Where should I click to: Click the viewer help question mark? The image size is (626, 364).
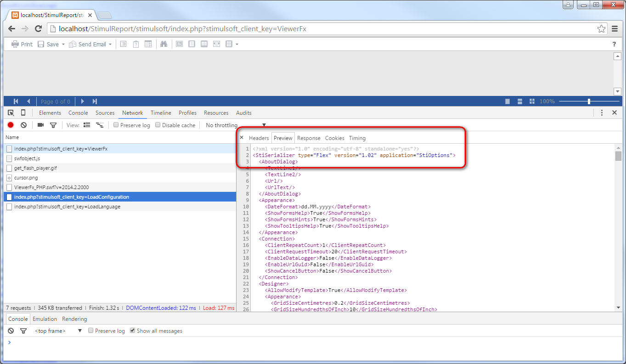click(x=614, y=44)
